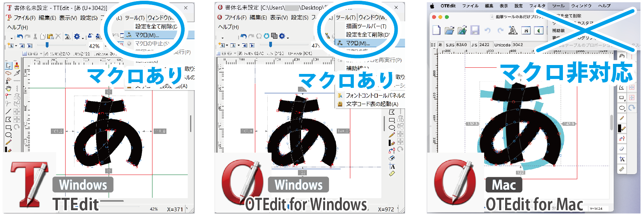The height and width of the screenshot is (216, 644).
Task: Click the previous glyph arrow in OTEdit Mac
Action: coord(538,30)
